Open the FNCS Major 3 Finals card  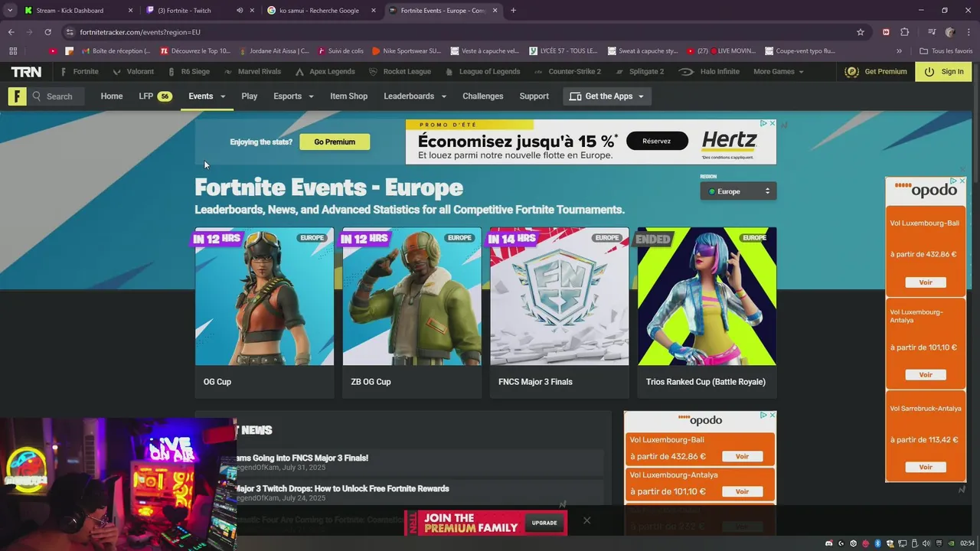click(x=559, y=312)
